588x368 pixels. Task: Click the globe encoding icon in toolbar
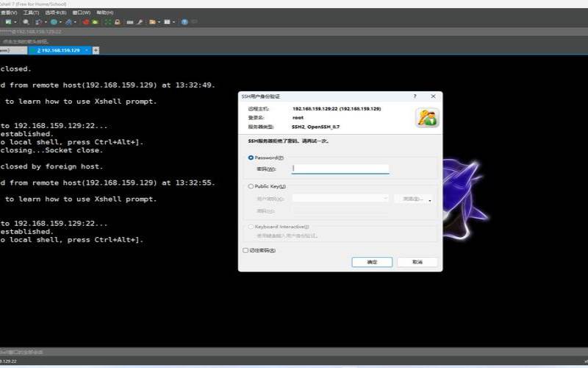tap(54, 22)
